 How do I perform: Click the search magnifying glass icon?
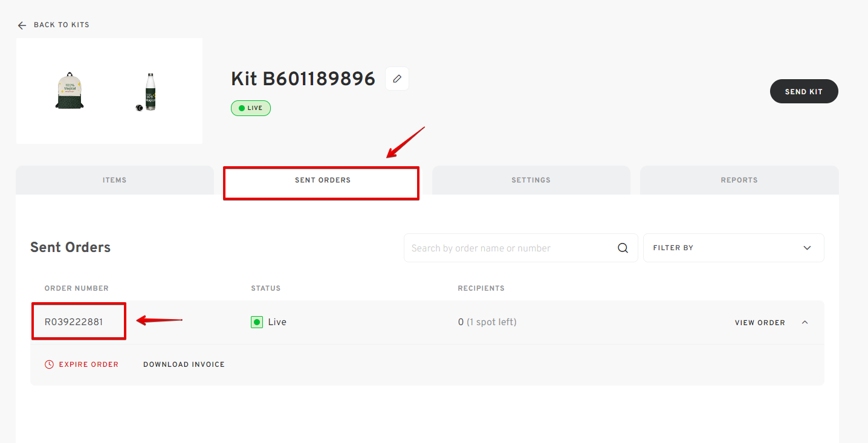coord(622,248)
